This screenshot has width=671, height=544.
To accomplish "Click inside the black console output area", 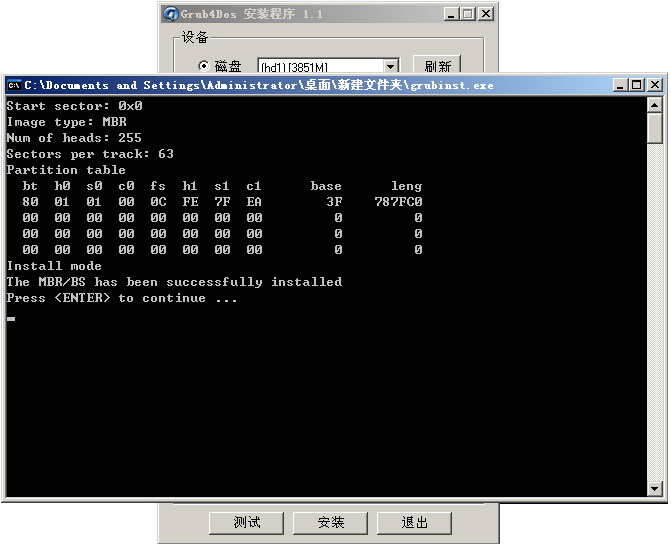I will 320,400.
